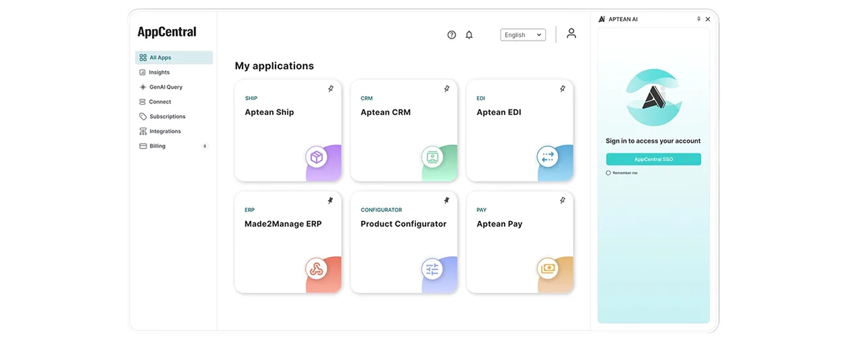Click the Product Configurator sliders icon

[x=432, y=269]
